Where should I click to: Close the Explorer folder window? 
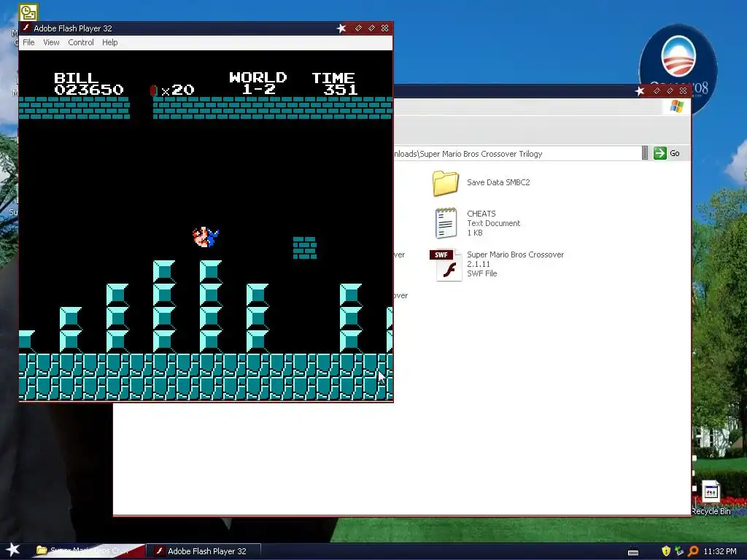pyautogui.click(x=683, y=91)
